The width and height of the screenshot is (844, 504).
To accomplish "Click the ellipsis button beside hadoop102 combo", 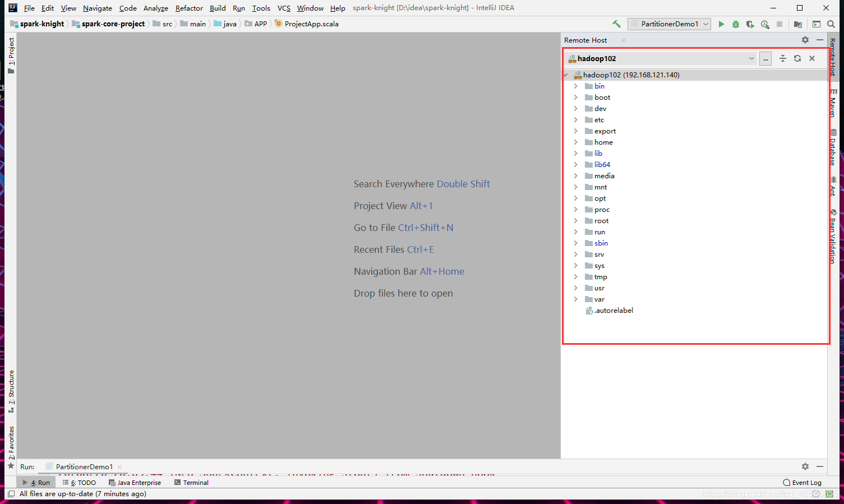I will tap(765, 58).
